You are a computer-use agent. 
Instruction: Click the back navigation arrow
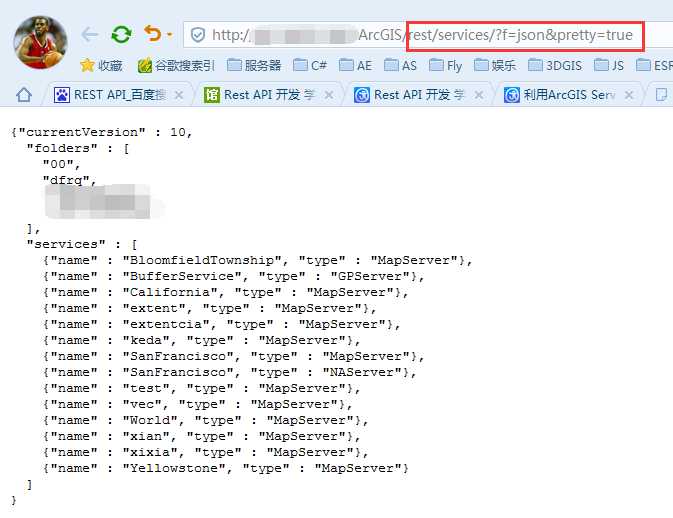(x=90, y=35)
